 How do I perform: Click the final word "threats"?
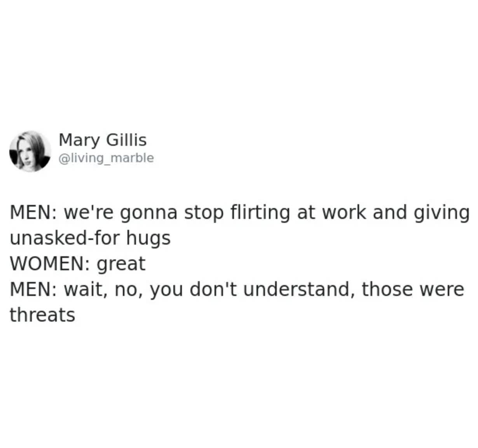click(x=42, y=315)
